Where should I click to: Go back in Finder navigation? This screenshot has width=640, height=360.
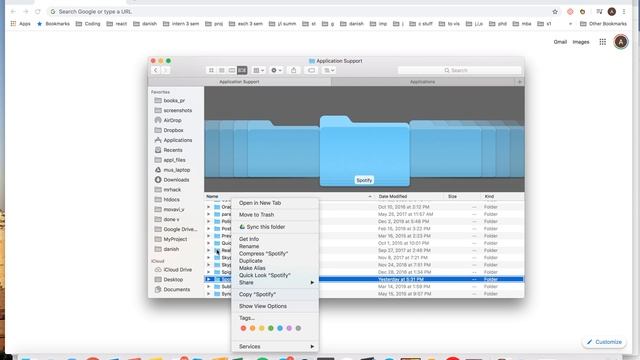pos(156,70)
